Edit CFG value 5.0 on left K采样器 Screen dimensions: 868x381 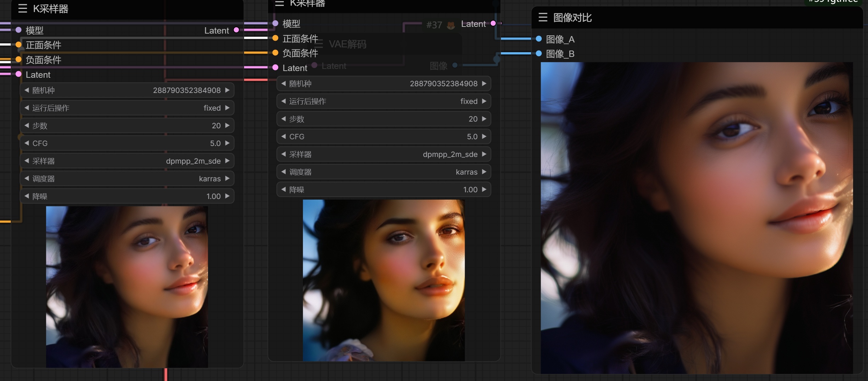[x=215, y=143]
